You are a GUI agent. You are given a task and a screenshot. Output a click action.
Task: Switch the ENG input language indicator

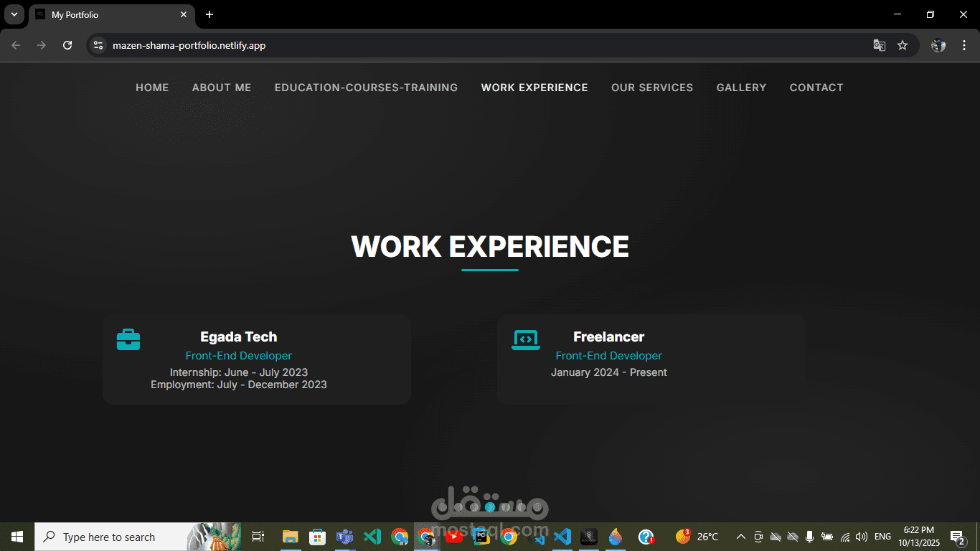[x=882, y=537]
